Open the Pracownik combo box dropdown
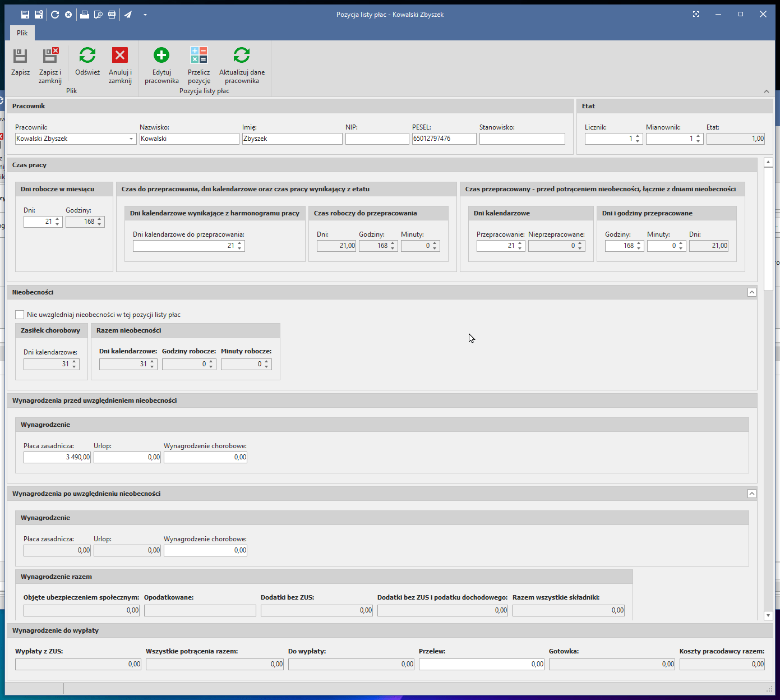This screenshot has width=780, height=700. 131,139
